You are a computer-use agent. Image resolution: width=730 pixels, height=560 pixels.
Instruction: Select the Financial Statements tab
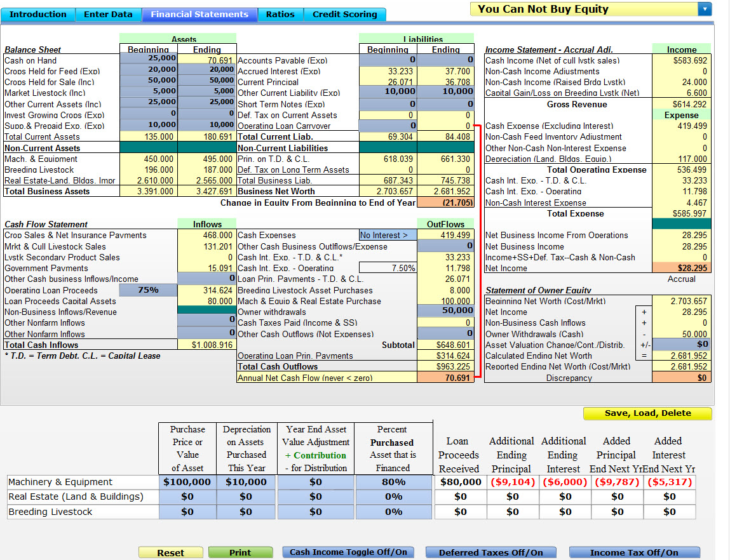[199, 13]
